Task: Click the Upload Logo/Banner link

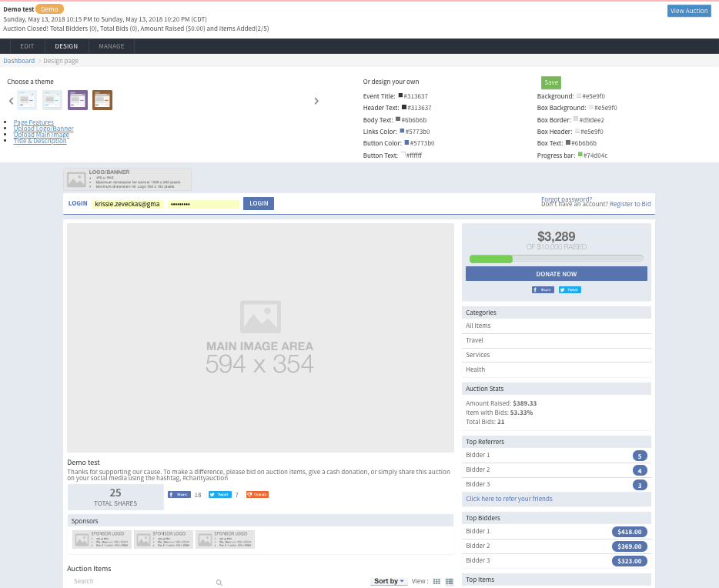Action: [44, 129]
